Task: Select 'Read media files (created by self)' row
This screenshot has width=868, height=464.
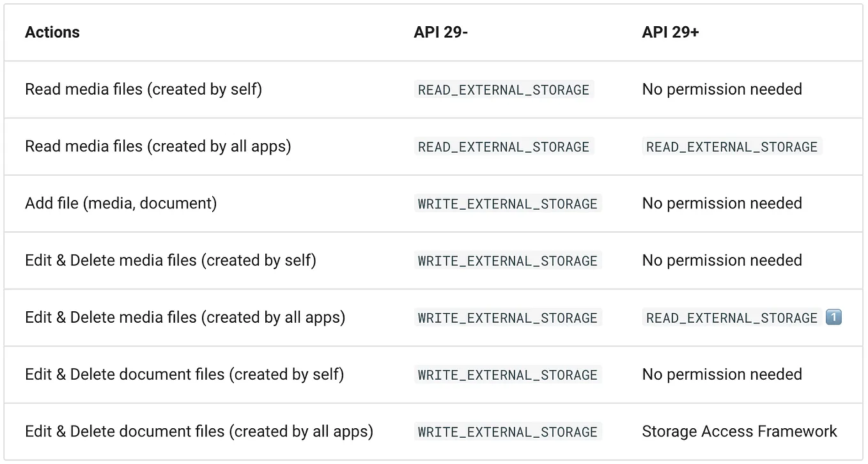Action: [433, 89]
